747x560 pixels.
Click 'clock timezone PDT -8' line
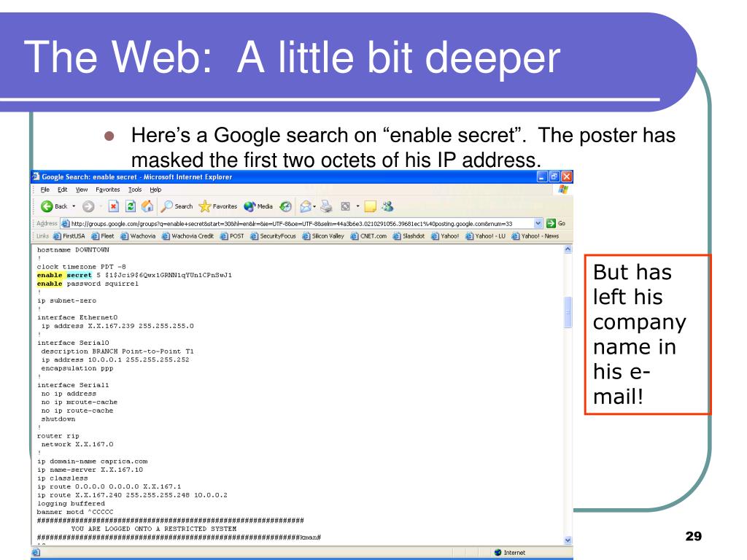[82, 267]
